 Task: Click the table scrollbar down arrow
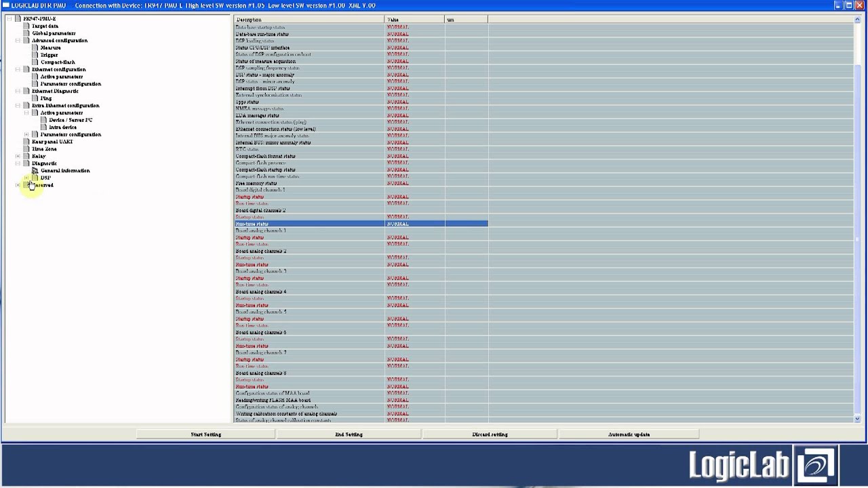pos(857,419)
